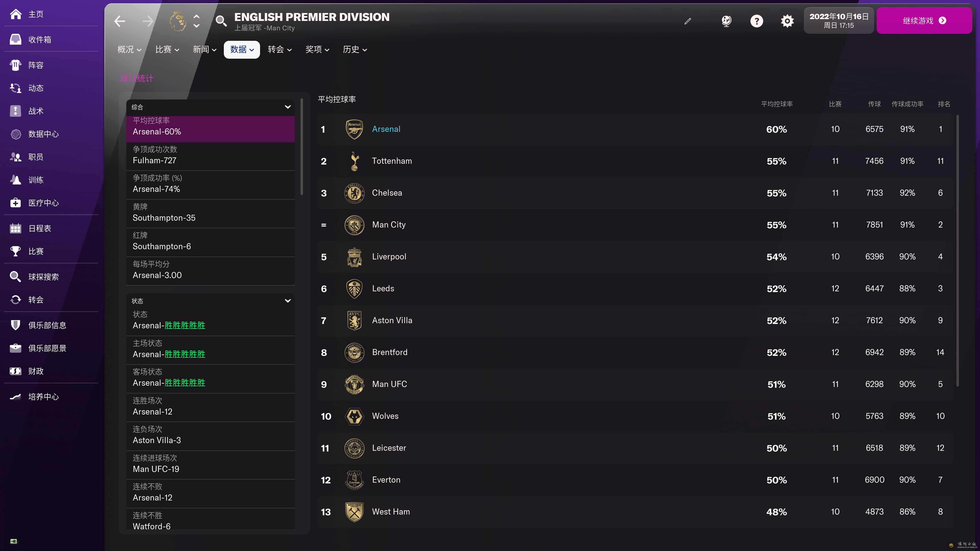Click the pencil edit icon
980x551 pixels.
tap(688, 21)
